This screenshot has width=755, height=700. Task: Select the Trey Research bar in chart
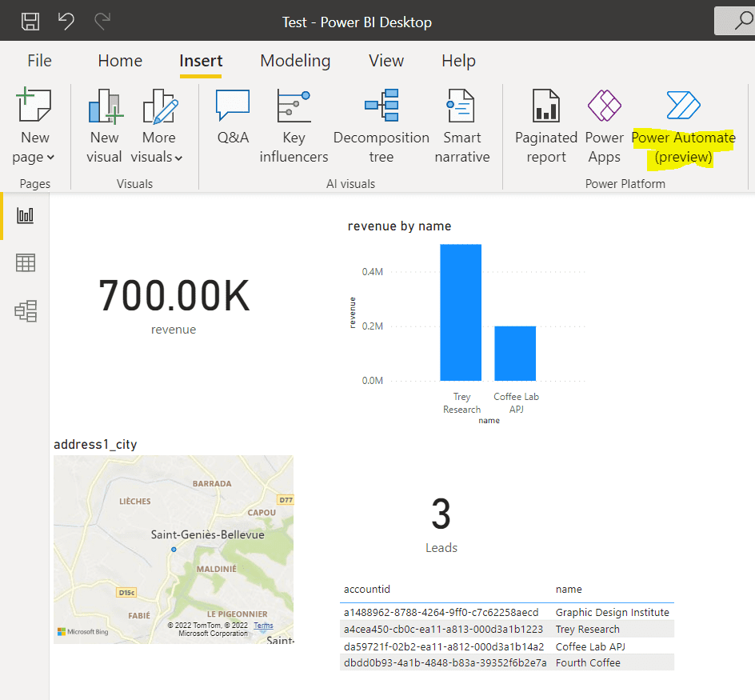pyautogui.click(x=461, y=312)
